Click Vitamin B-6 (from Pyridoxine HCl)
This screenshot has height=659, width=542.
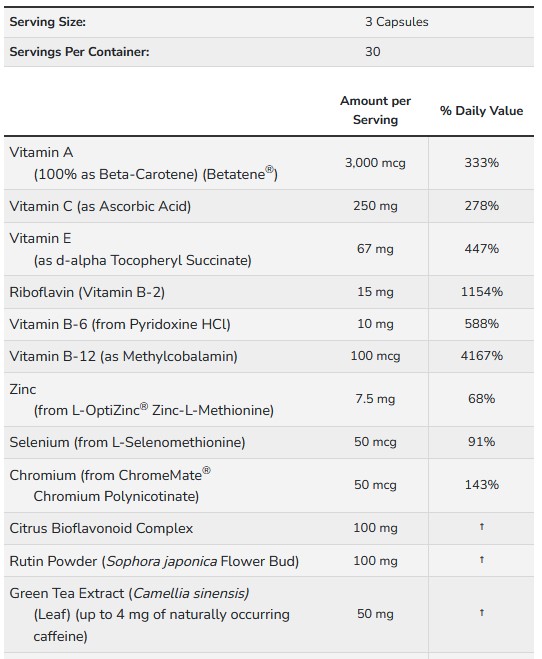120,324
